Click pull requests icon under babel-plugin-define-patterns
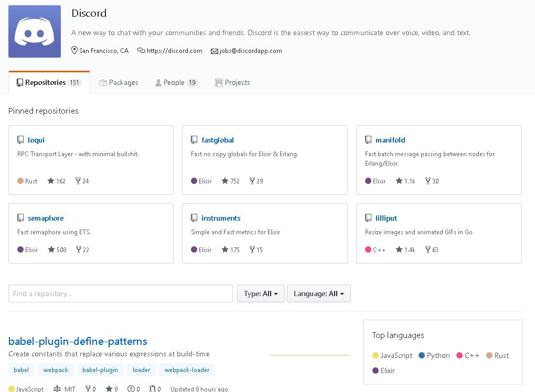Image resolution: width=535 pixels, height=392 pixels. coord(153,388)
